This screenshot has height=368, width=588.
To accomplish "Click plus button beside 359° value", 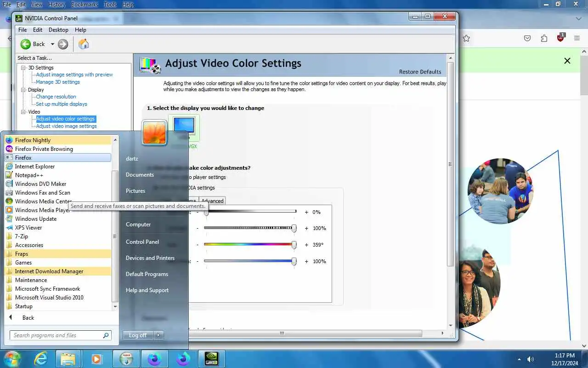I will pyautogui.click(x=306, y=245).
